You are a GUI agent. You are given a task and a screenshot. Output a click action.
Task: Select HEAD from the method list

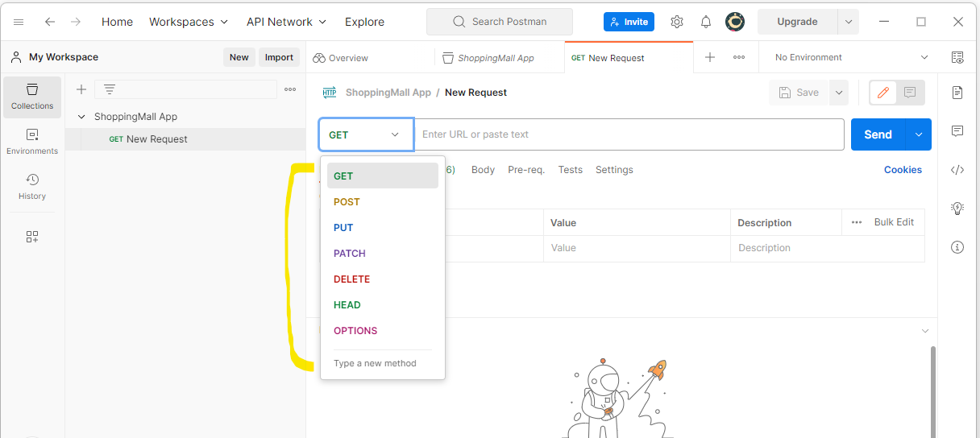click(383, 304)
